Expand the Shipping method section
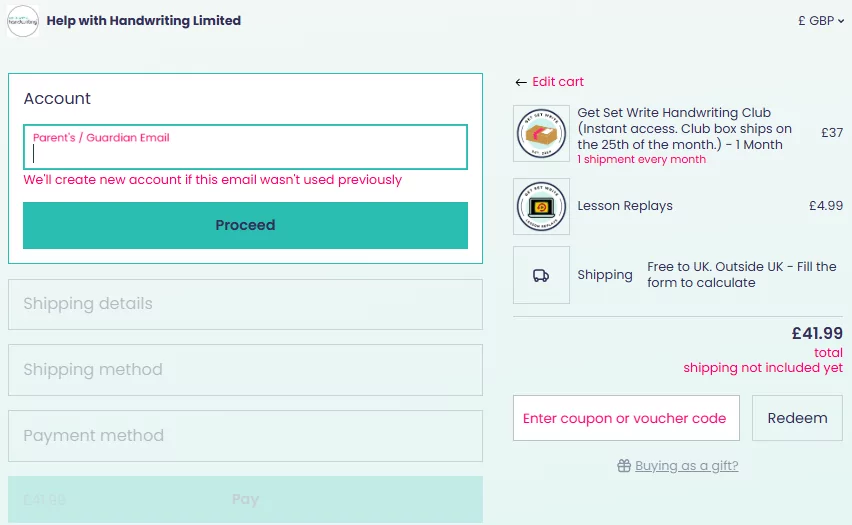The height and width of the screenshot is (525, 852). (245, 370)
